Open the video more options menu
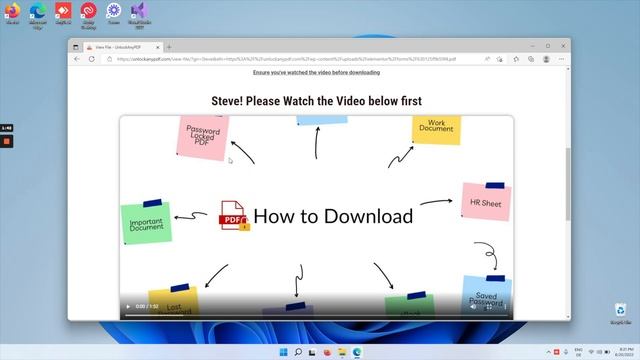Viewport: 640px width, 360px height. point(505,307)
